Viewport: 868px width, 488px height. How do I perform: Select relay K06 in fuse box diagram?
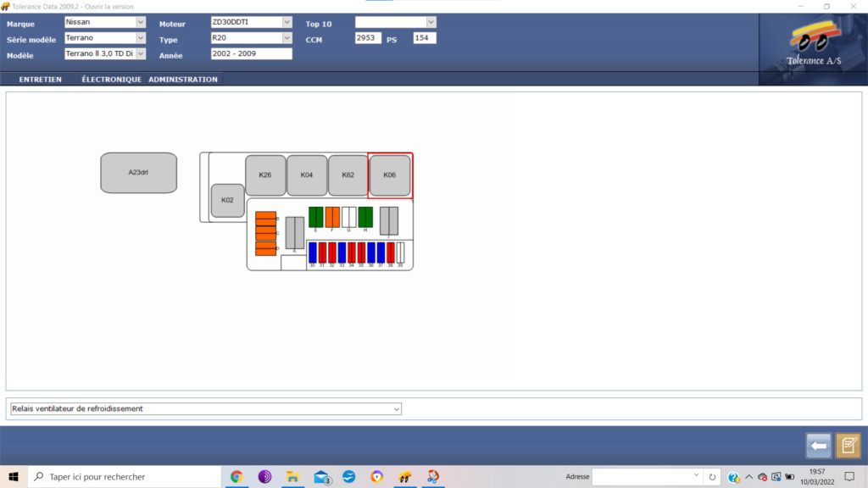coord(390,175)
